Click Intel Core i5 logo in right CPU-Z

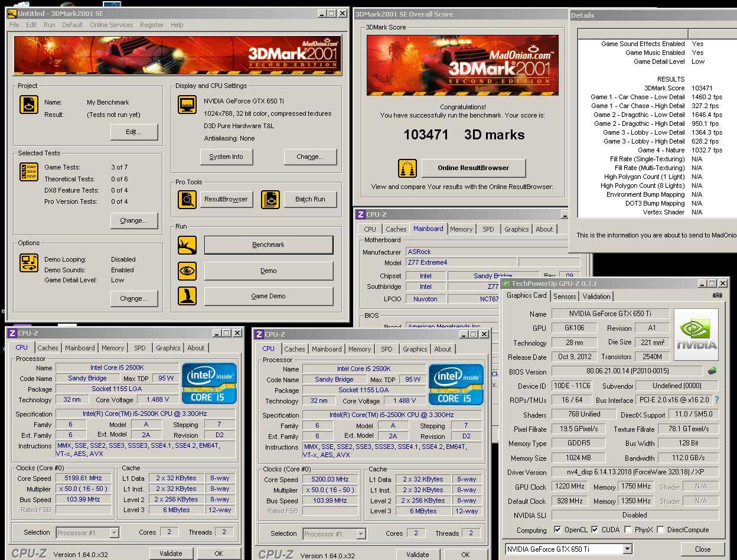[456, 384]
